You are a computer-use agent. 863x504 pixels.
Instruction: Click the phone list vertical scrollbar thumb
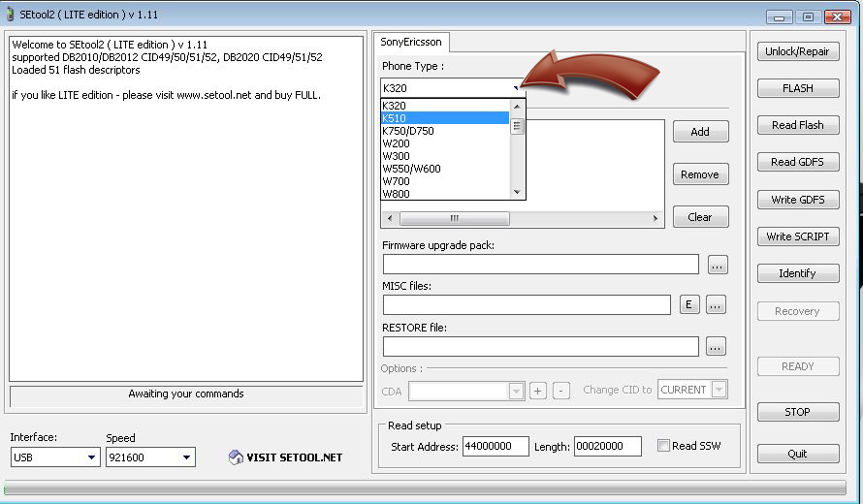pyautogui.click(x=517, y=127)
